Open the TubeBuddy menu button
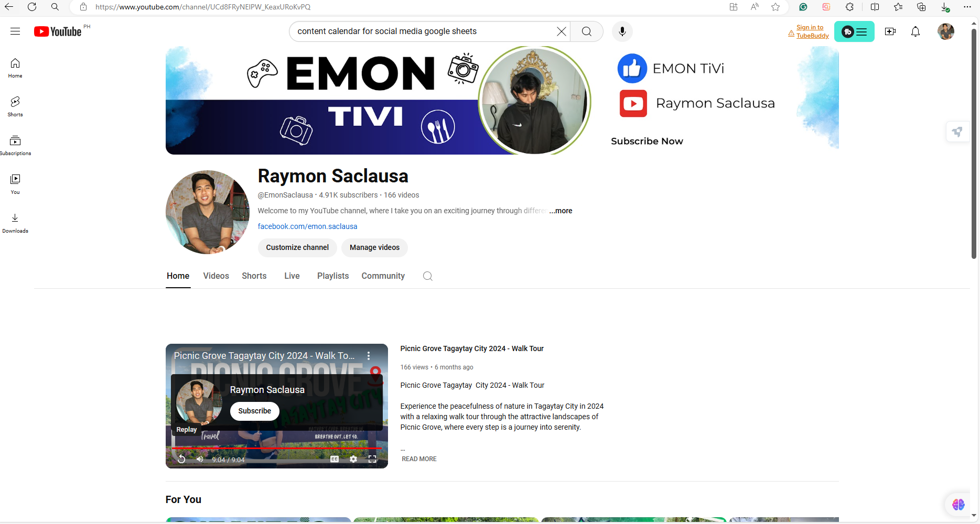The image size is (980, 524). (854, 31)
